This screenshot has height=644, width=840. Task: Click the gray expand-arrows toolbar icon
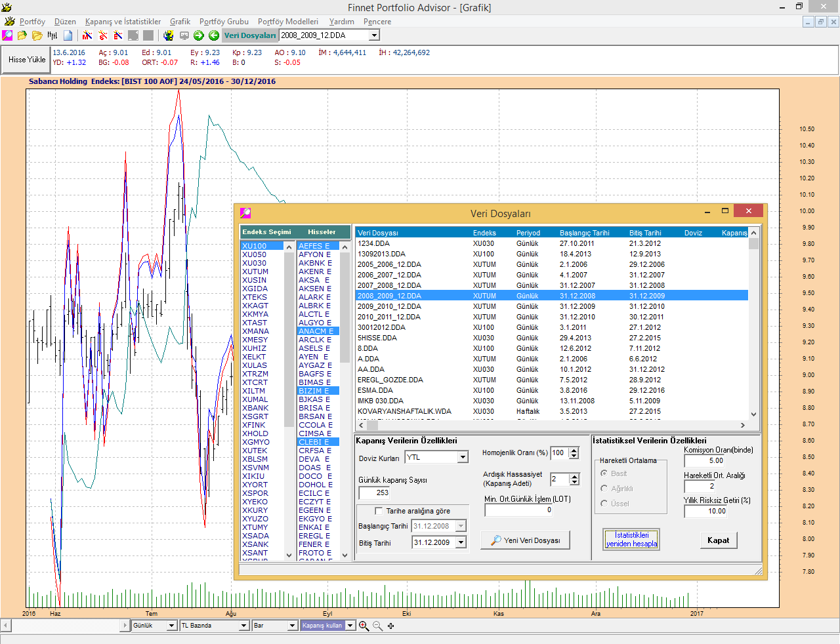click(x=133, y=35)
